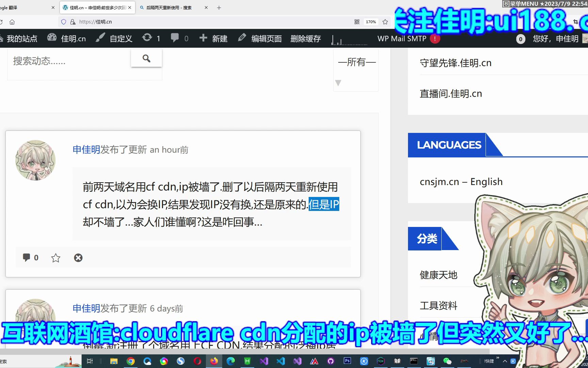588x368 pixels.
Task: Open WeChat from the taskbar
Action: pos(447,361)
